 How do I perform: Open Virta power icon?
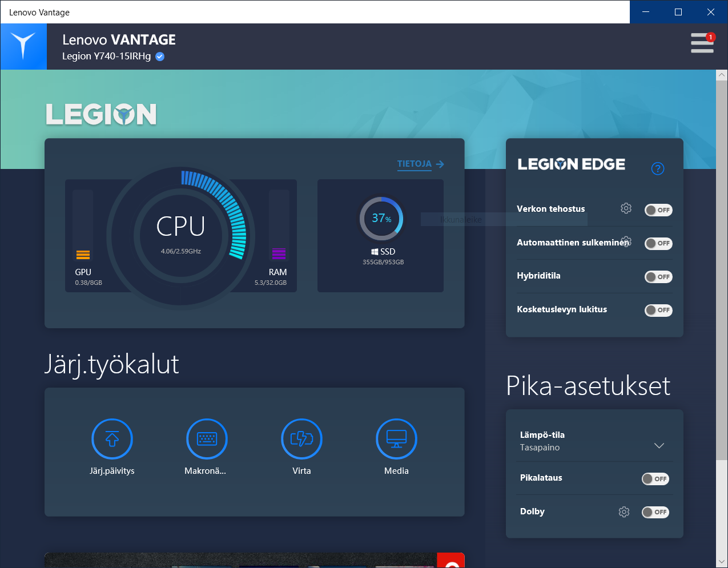click(x=301, y=439)
